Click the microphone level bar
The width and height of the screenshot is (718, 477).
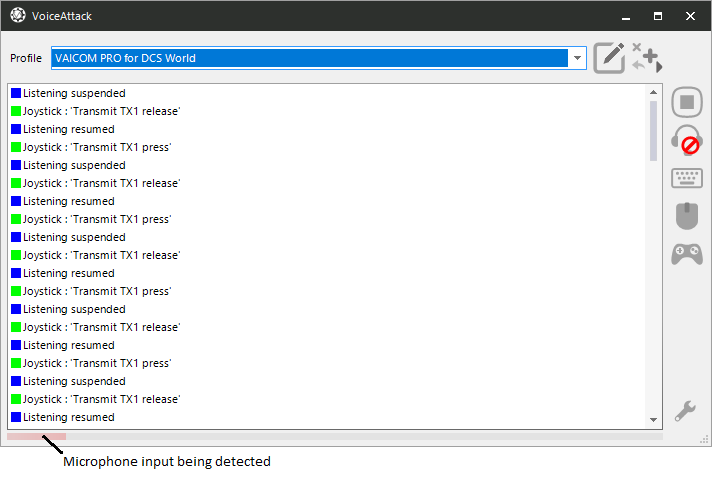(x=334, y=437)
